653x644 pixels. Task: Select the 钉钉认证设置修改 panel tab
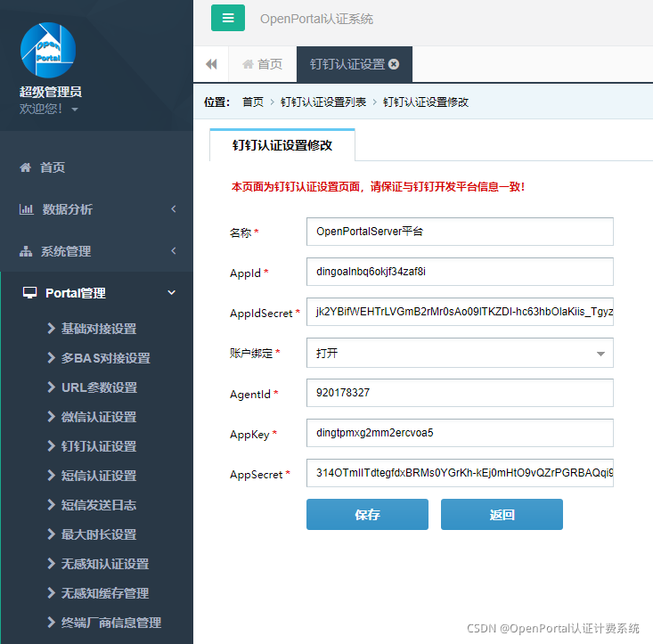click(282, 145)
